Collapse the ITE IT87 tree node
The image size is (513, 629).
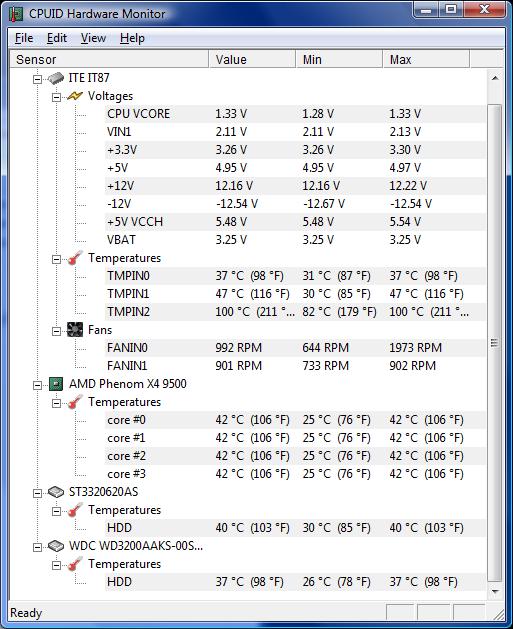(37, 79)
